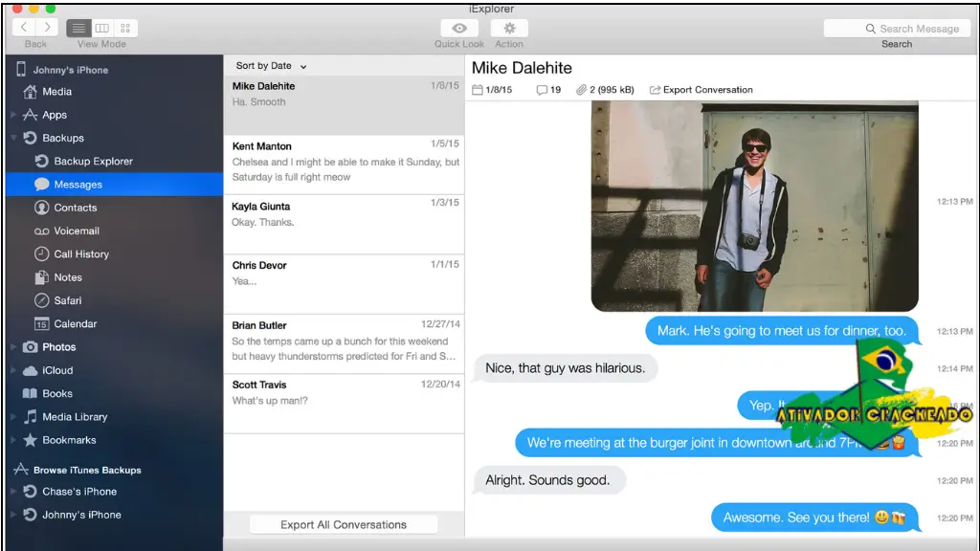Select Scott Travis conversation
980x551 pixels.
(x=345, y=404)
